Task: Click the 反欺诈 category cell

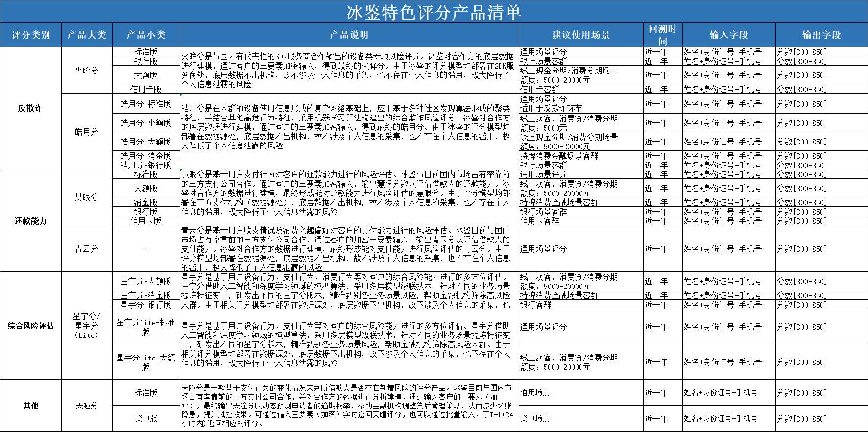Action: [x=31, y=108]
